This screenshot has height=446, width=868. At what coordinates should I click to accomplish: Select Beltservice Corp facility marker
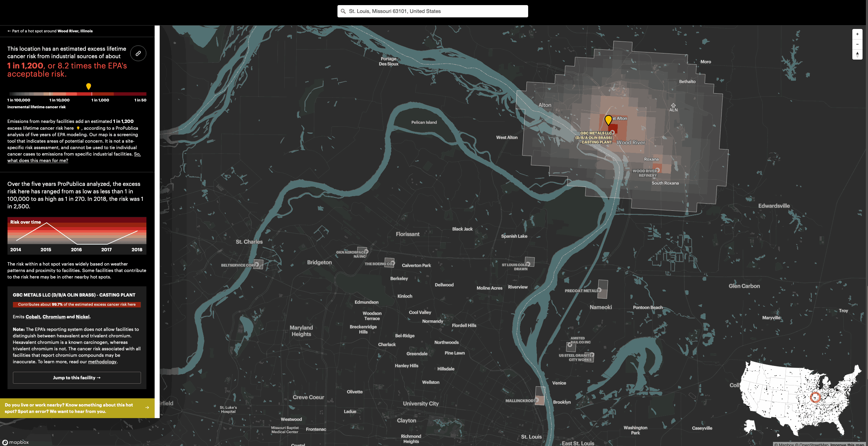point(257,265)
